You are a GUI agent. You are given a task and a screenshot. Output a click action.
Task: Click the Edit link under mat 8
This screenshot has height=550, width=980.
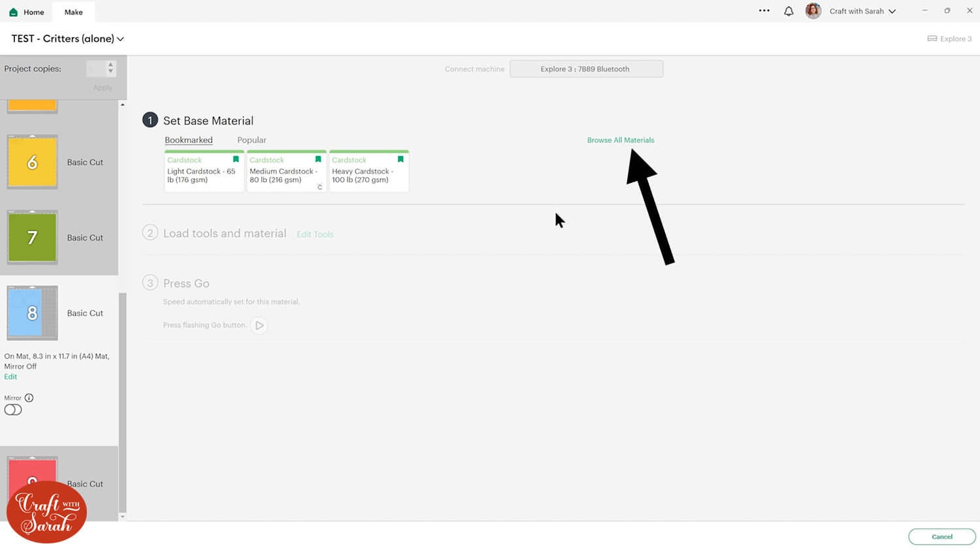(x=10, y=377)
